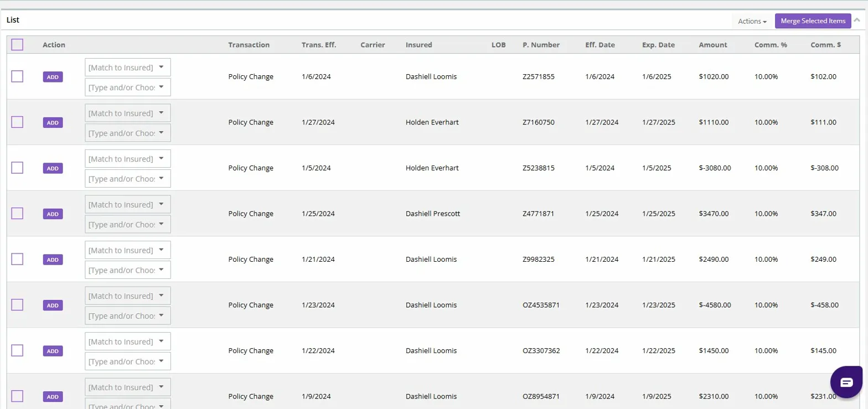Check the row for policy Z7160750

point(17,122)
